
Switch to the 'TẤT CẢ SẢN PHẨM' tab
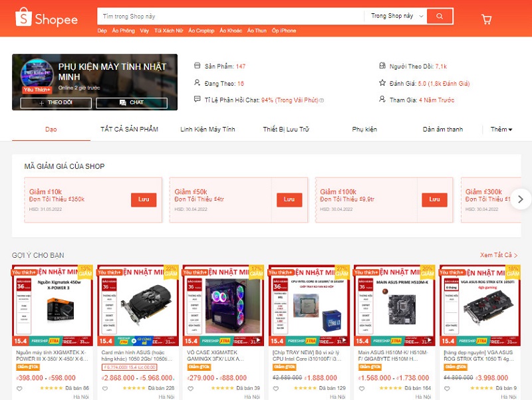click(x=129, y=129)
